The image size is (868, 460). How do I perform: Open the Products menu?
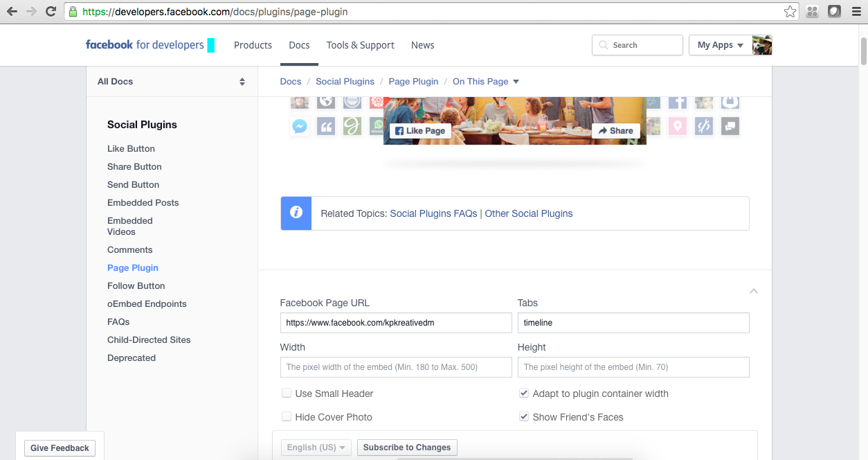[x=253, y=45]
